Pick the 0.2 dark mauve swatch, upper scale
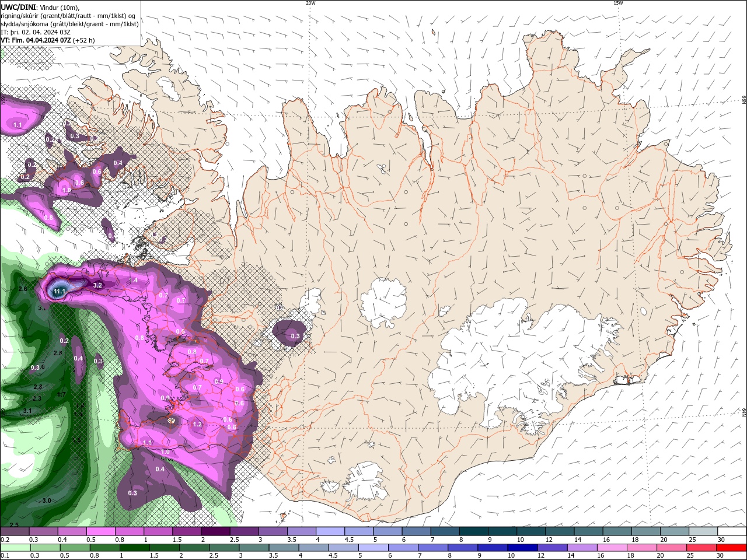Viewport: 747px width, 560px height. pos(15,531)
